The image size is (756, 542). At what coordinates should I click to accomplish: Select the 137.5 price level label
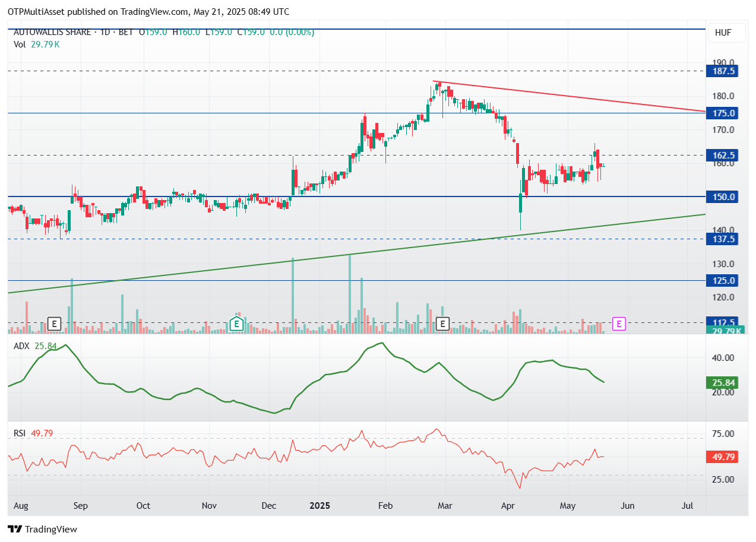[x=722, y=239]
